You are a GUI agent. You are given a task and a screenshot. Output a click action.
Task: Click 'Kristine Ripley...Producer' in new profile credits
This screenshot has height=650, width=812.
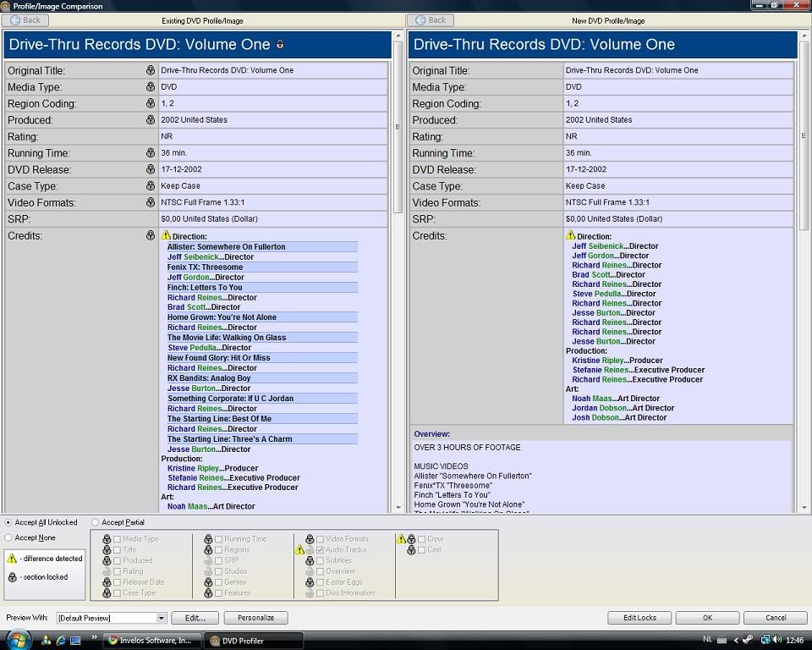pyautogui.click(x=617, y=361)
